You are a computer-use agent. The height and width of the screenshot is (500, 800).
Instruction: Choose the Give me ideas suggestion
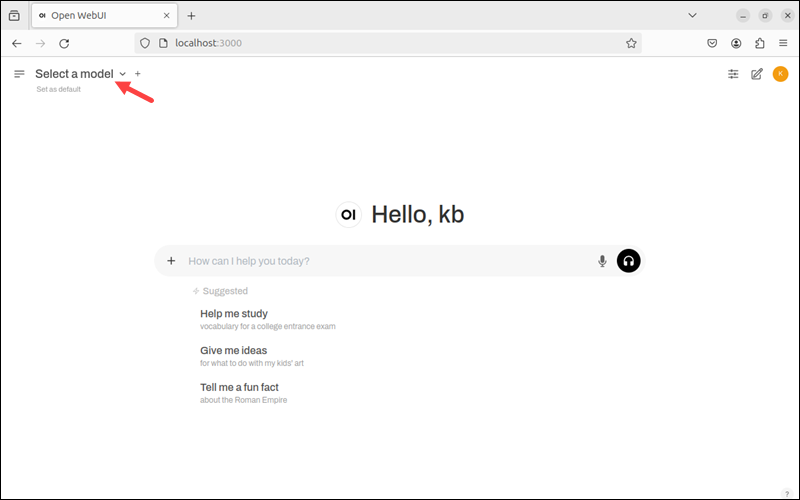click(252, 356)
